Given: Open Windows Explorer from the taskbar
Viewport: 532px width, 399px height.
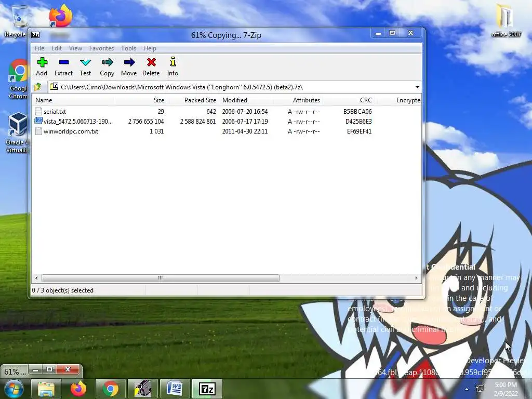Looking at the screenshot, I should [46, 389].
